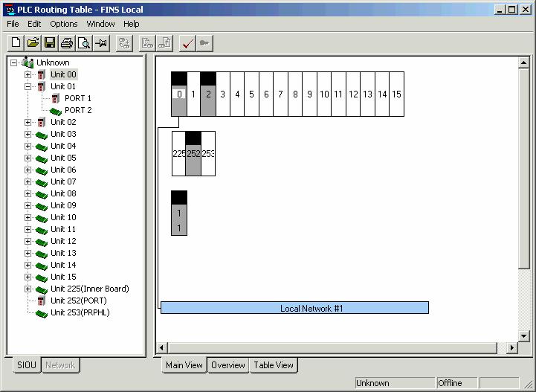Click the grayed document-transfer icon left of checkmark
536x392 pixels.
click(165, 43)
